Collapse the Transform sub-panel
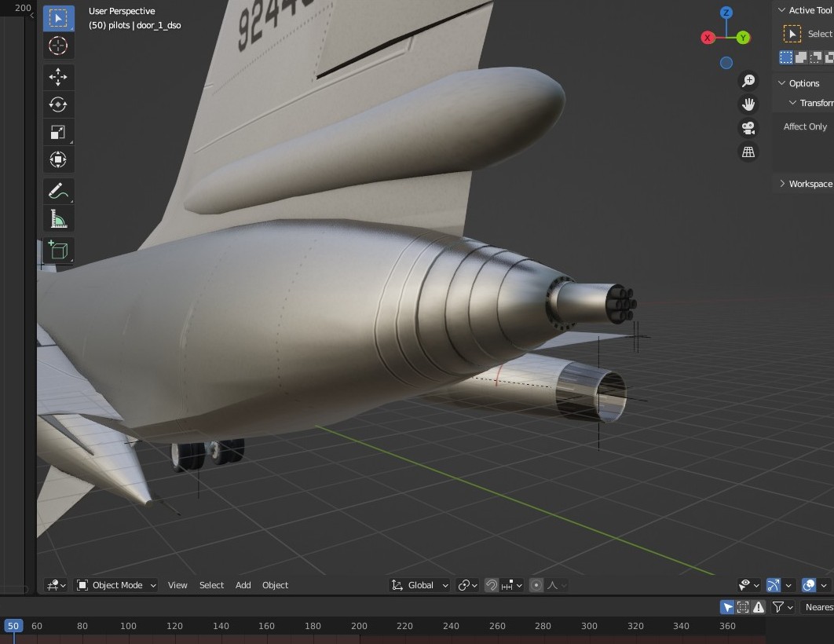 (x=792, y=103)
